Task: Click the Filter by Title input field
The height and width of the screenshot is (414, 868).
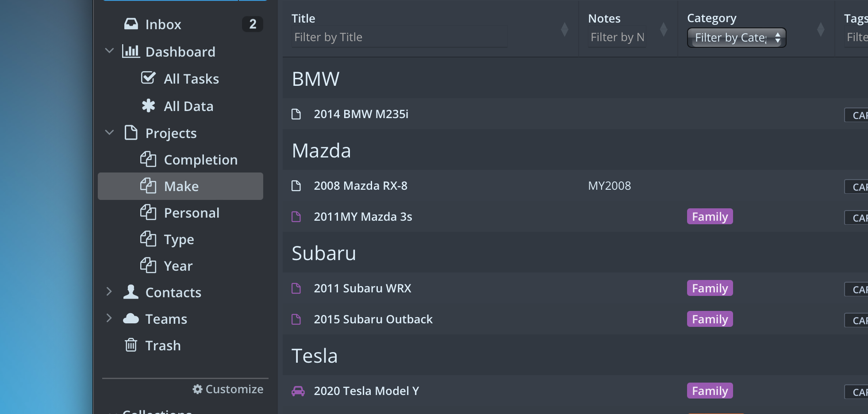Action: (x=399, y=37)
